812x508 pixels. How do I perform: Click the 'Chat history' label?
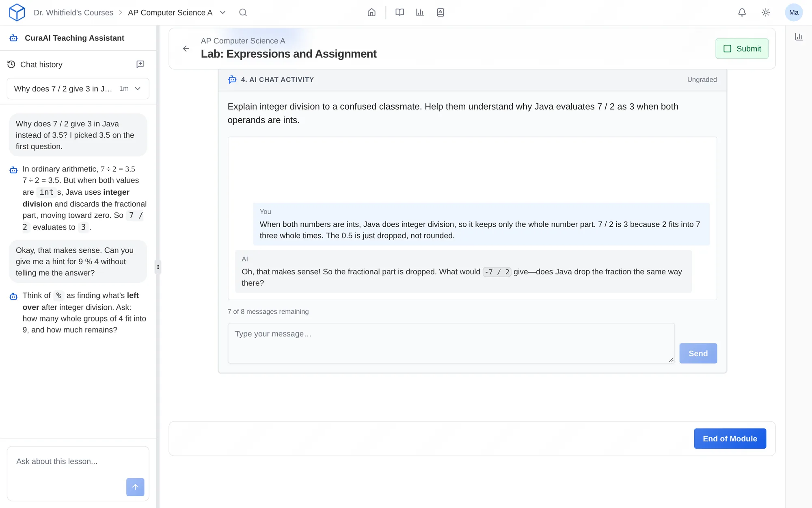[x=41, y=65]
